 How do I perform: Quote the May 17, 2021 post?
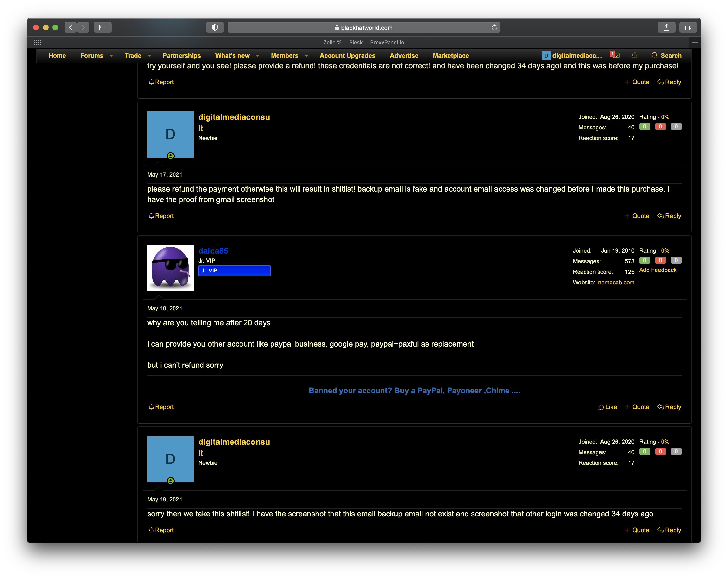[637, 216]
